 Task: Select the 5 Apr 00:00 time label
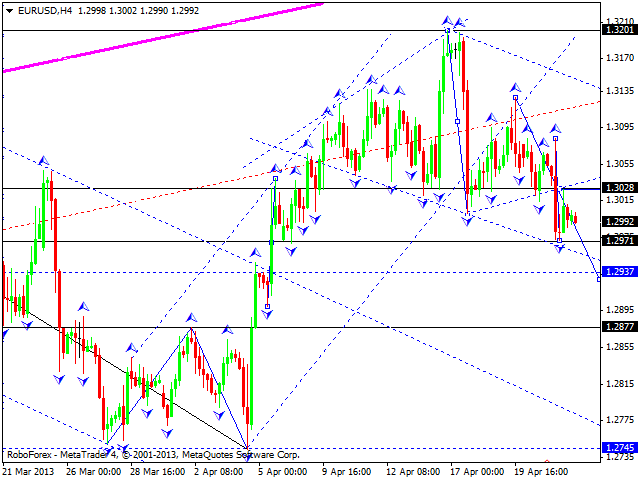click(281, 469)
